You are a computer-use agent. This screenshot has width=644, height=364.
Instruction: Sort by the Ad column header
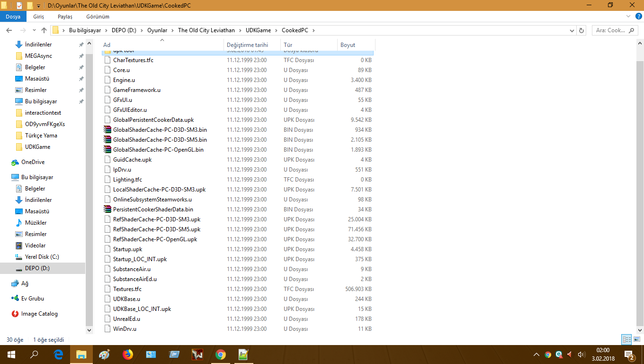(x=162, y=45)
